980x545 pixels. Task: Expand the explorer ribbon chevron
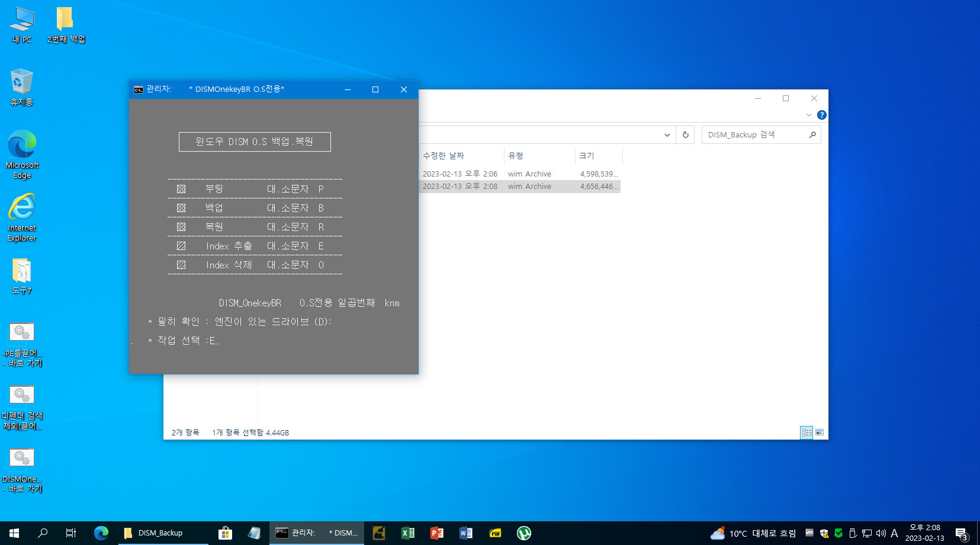[809, 115]
